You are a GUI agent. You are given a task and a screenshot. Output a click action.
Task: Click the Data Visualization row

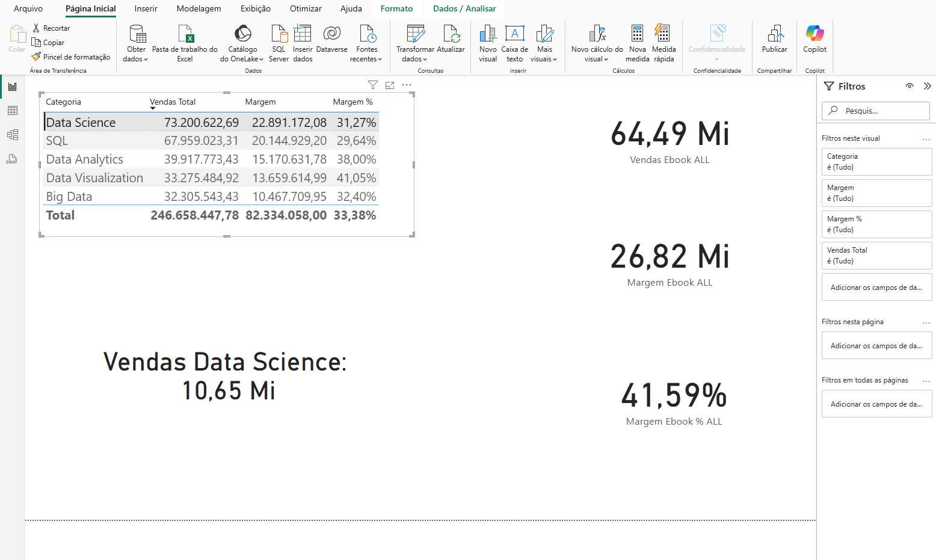pyautogui.click(x=211, y=178)
